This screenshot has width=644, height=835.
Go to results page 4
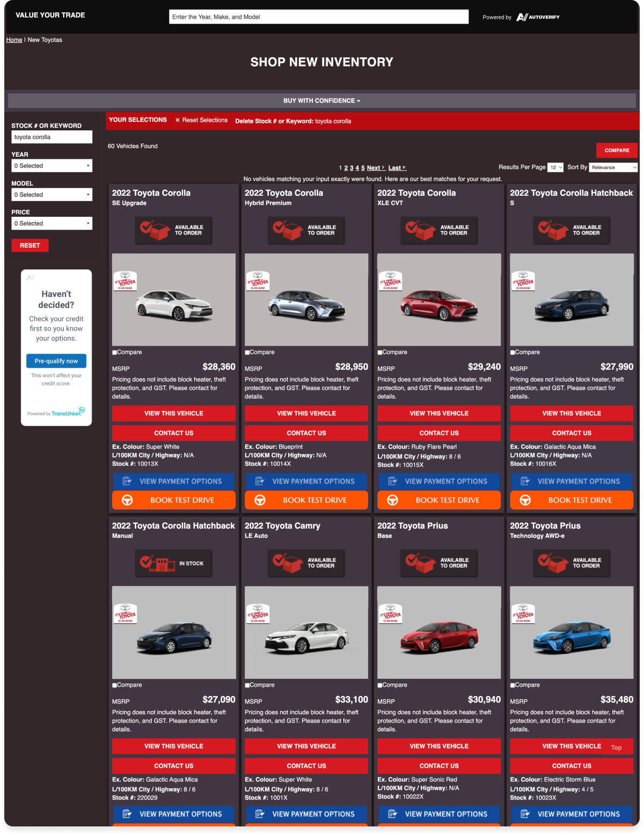point(357,168)
